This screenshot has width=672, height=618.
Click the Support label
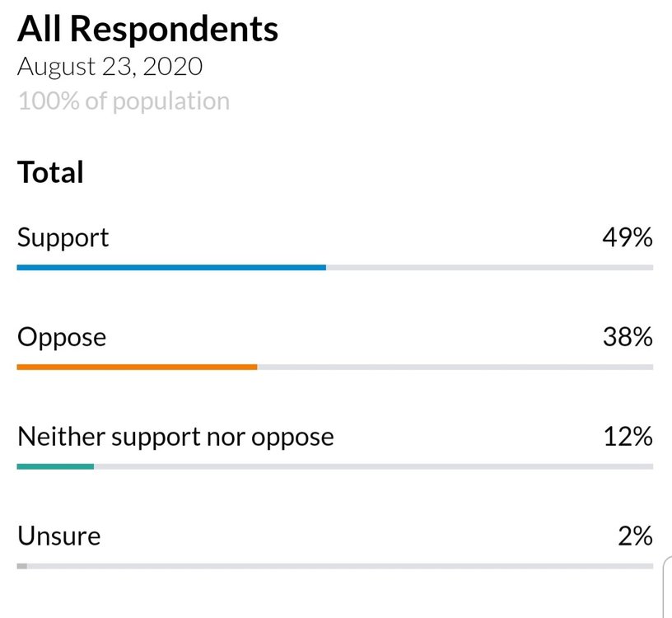[63, 238]
